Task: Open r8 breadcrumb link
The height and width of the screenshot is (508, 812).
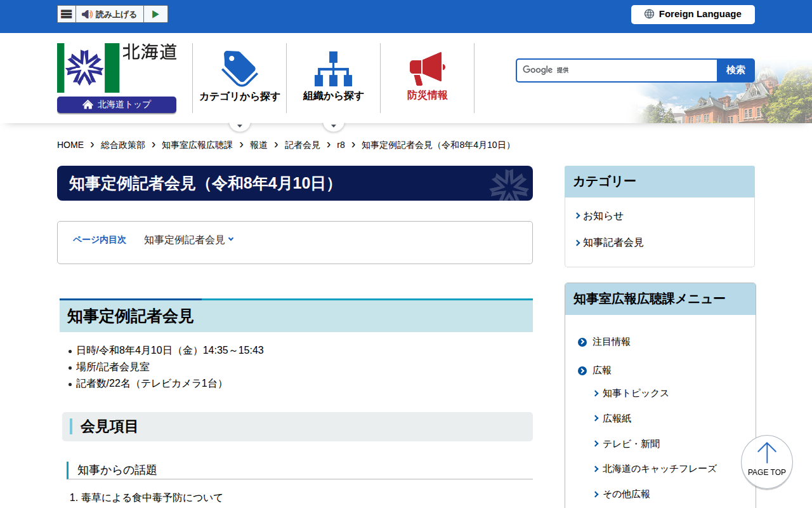Action: 341,145
